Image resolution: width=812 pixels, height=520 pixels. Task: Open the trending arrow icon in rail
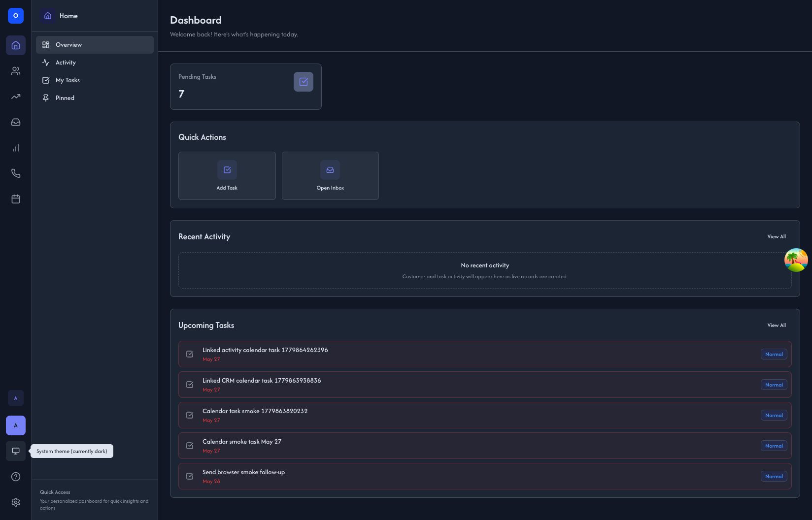click(16, 97)
